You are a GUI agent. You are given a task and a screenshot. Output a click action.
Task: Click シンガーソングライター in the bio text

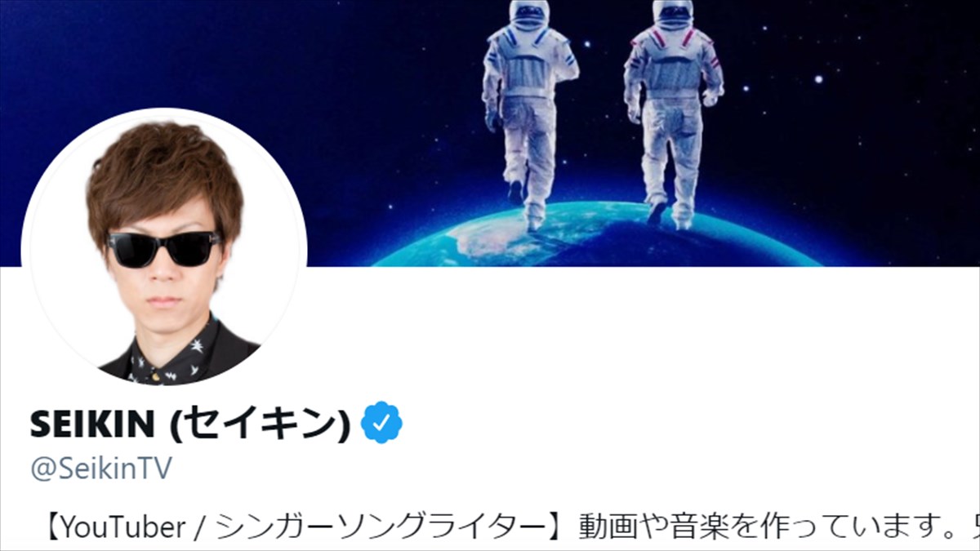tap(382, 527)
